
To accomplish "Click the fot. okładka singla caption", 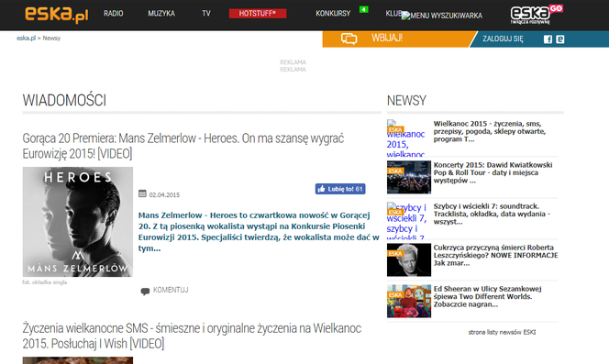I will (x=44, y=282).
